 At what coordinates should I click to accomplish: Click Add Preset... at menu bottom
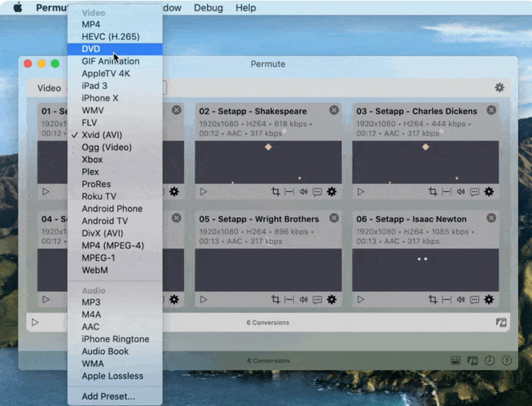tap(108, 397)
